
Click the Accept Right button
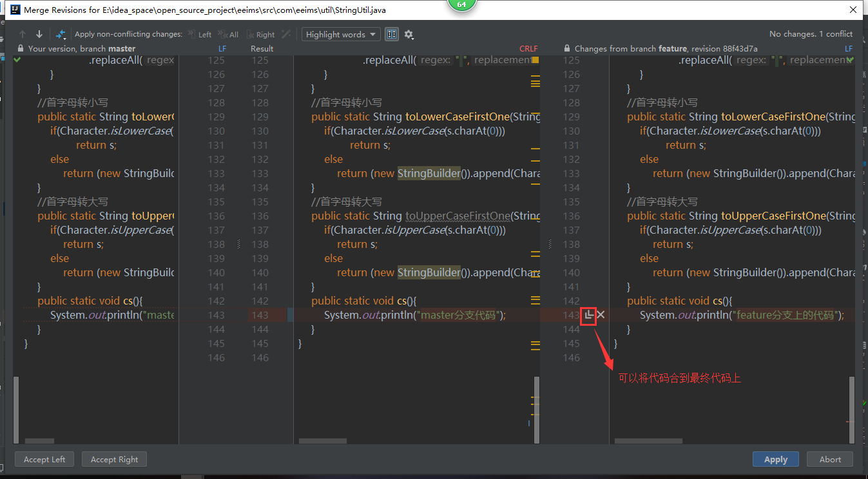[x=114, y=459]
